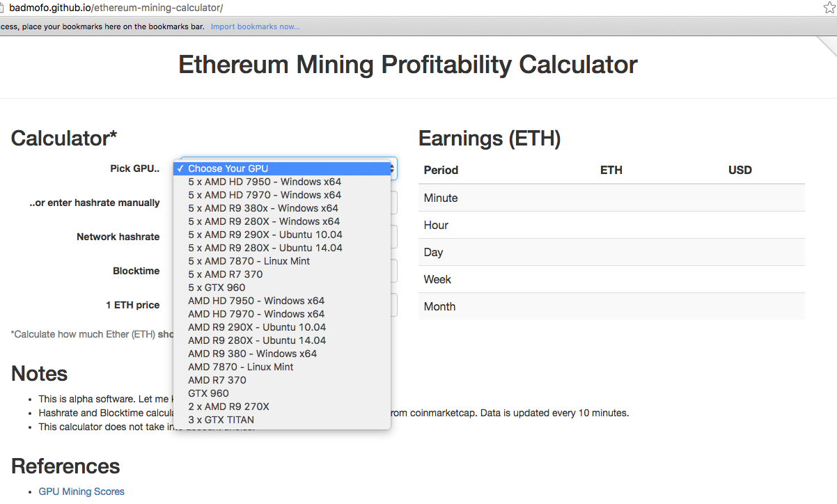Screen dimensions: 837x504
Task: Click the 'Notes' heading
Action: [x=40, y=374]
